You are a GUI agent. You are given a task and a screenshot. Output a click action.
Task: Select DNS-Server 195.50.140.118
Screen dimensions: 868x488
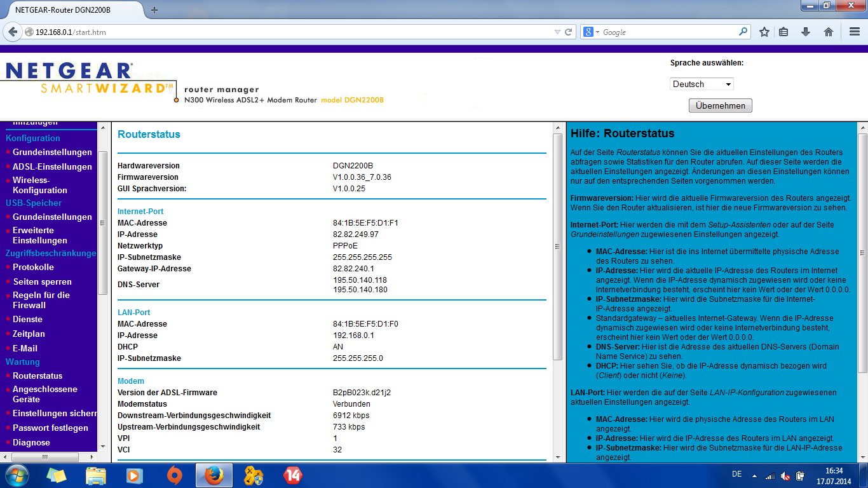click(360, 280)
